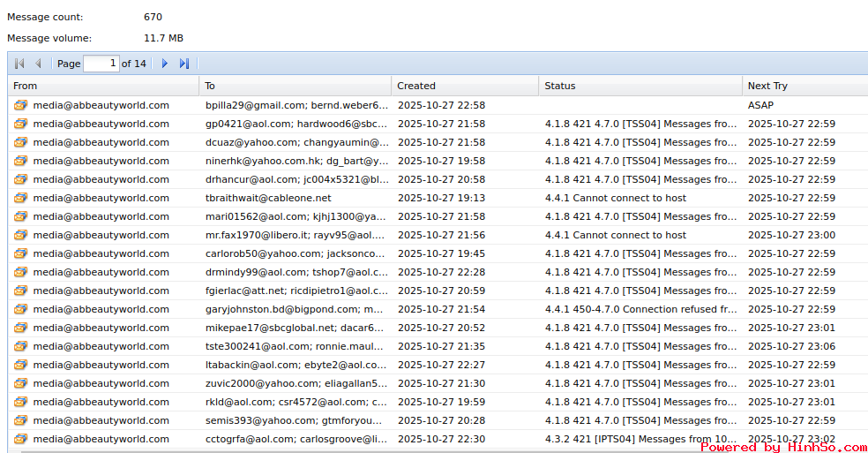The width and height of the screenshot is (868, 453).
Task: Select the message to gp0421@aol.com
Action: coord(296,124)
